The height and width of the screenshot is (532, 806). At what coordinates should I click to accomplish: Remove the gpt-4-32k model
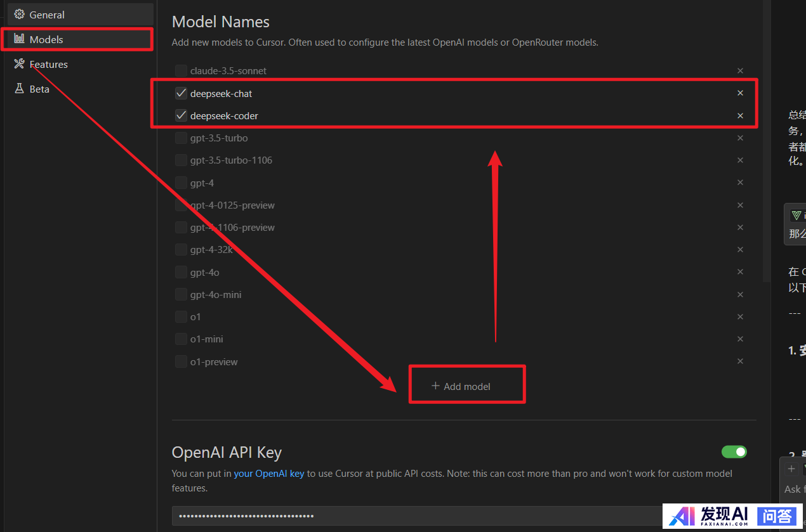740,249
